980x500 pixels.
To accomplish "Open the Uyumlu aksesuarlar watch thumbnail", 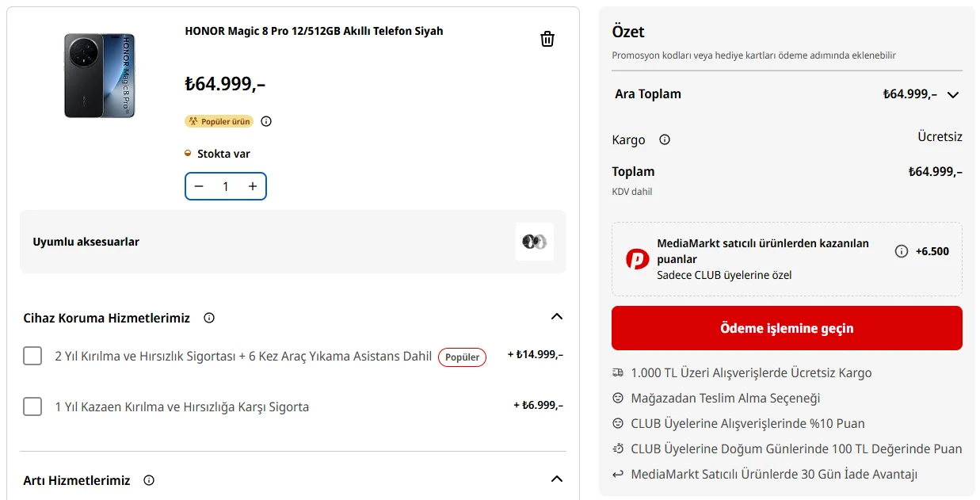I will pyautogui.click(x=535, y=242).
